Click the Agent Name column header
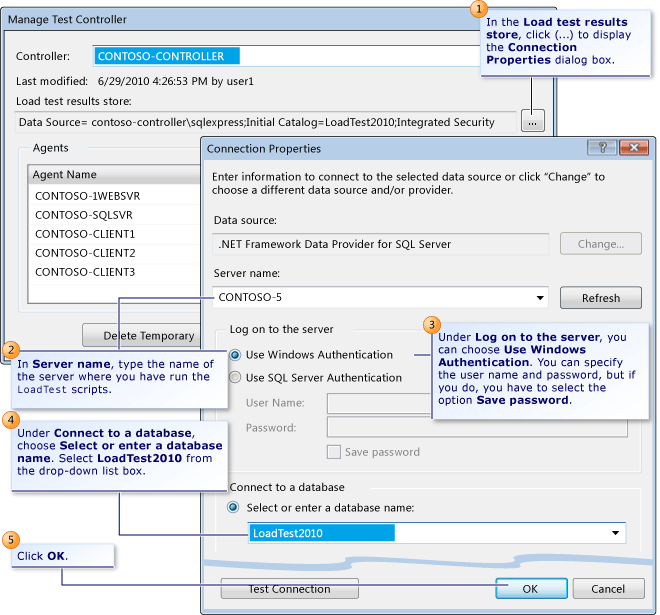 point(114,174)
